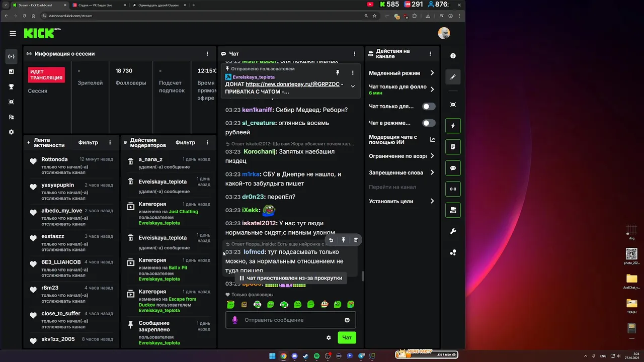The image size is (644, 362).
Task: Open the community people sidebar icon
Action: 11,117
